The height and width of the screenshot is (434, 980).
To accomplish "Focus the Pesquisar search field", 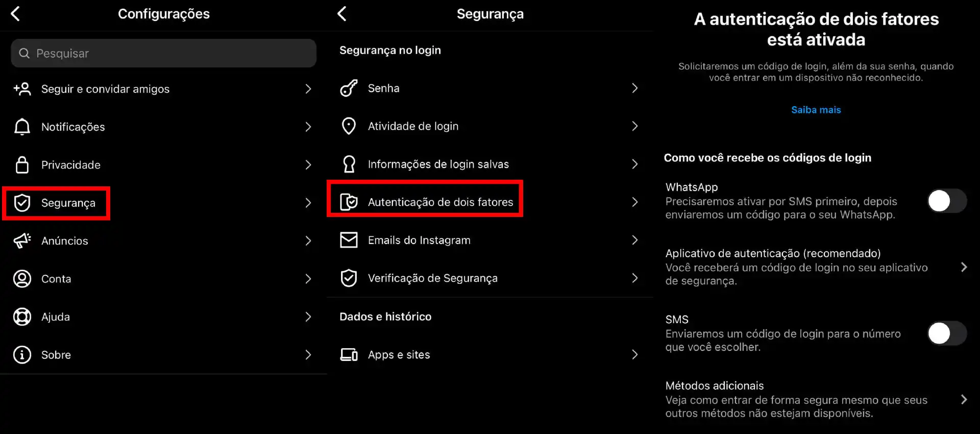I will click(163, 53).
